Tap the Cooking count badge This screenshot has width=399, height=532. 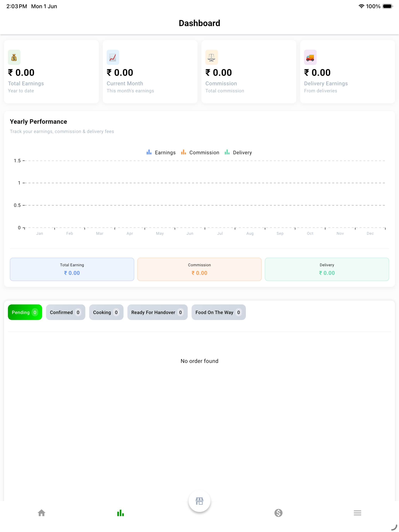coord(116,312)
